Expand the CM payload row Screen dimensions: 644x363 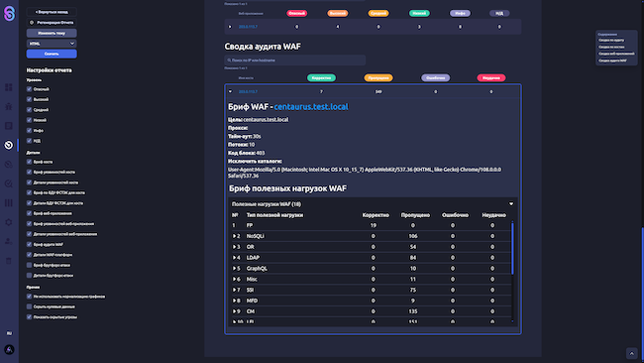point(234,311)
